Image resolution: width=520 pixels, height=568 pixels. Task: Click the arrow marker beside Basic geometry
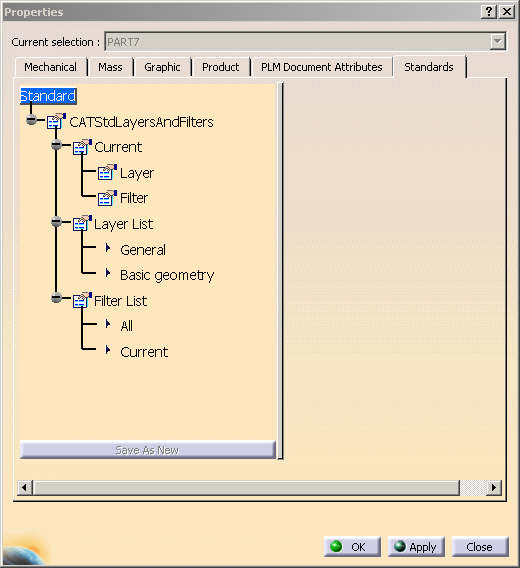tap(108, 273)
